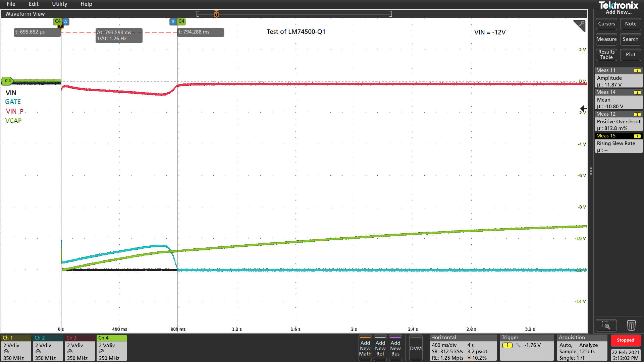Open the File menu
Viewport: 644px width, 362px height.
tap(11, 4)
